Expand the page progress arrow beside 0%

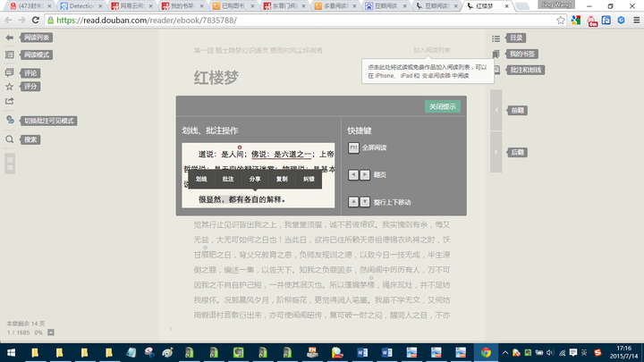coord(51,333)
